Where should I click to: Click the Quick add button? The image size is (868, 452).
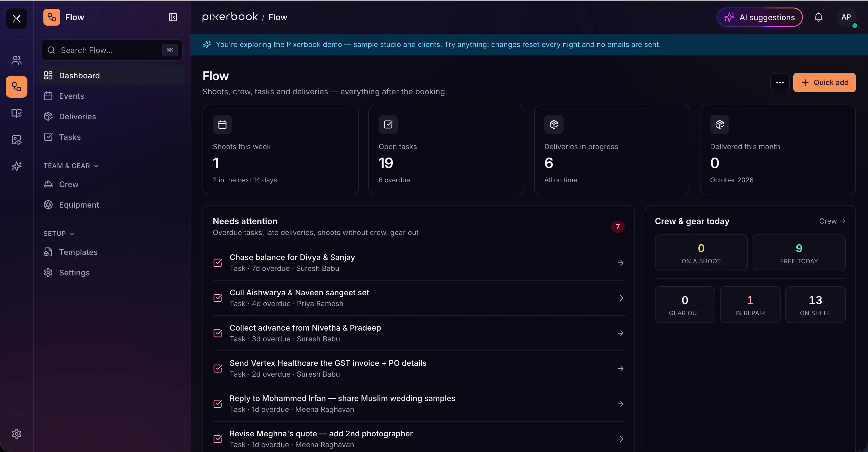pyautogui.click(x=824, y=83)
